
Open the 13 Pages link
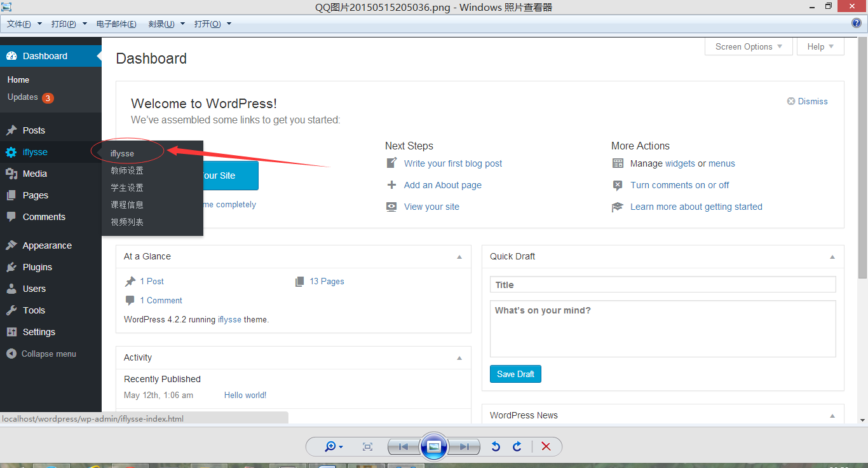[327, 281]
